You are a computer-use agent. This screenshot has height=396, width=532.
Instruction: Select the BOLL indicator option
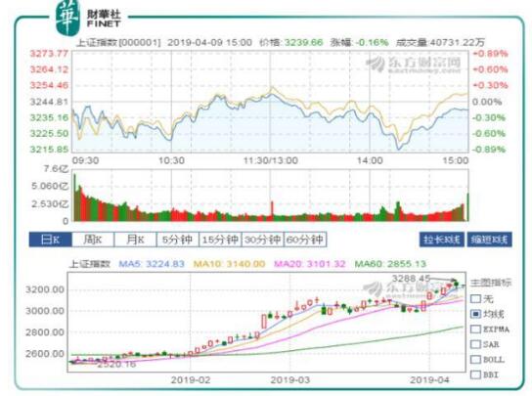[475, 360]
